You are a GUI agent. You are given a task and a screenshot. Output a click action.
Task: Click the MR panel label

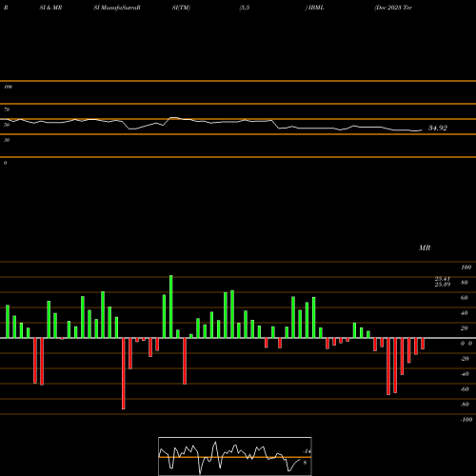(425, 248)
